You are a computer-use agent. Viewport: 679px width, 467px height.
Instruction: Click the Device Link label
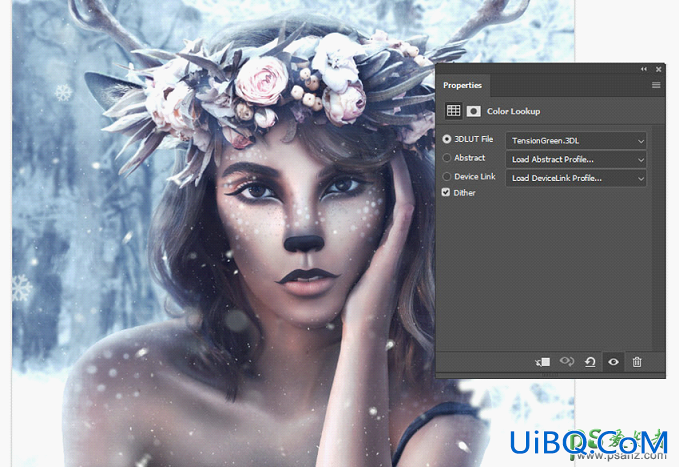(x=475, y=176)
